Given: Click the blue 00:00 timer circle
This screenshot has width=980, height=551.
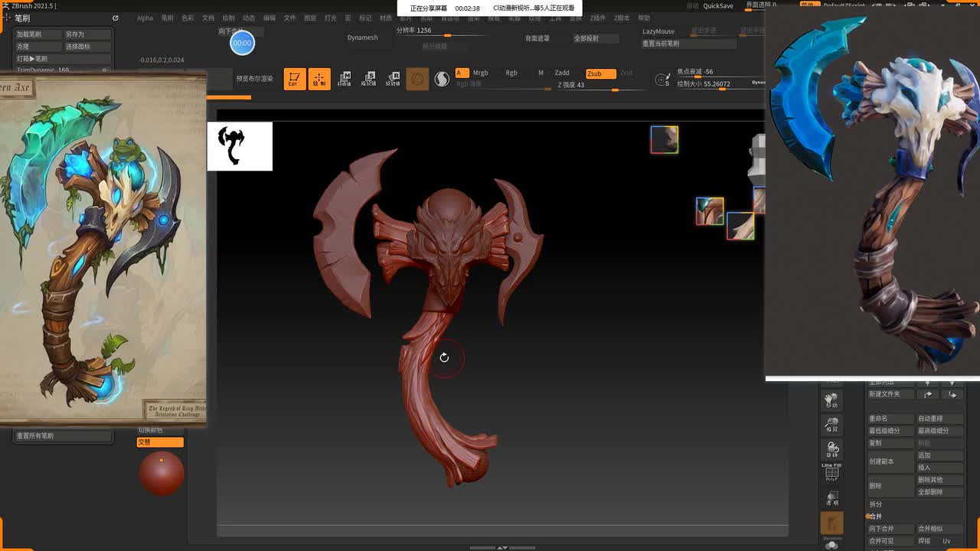Looking at the screenshot, I should coord(242,43).
